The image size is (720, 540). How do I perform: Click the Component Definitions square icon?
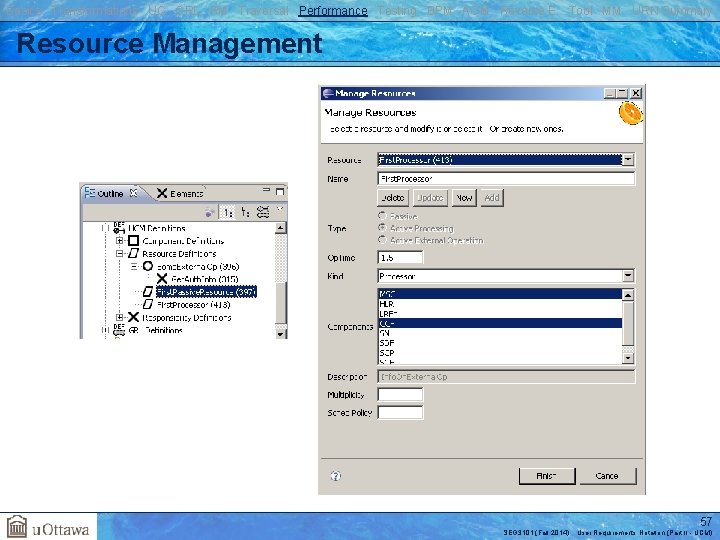point(134,241)
